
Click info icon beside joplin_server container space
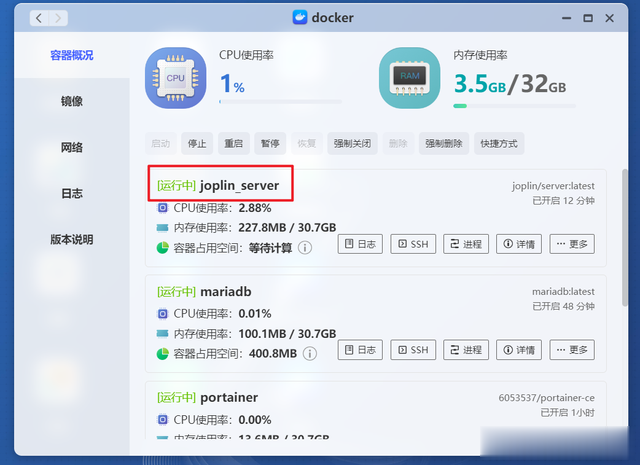305,247
